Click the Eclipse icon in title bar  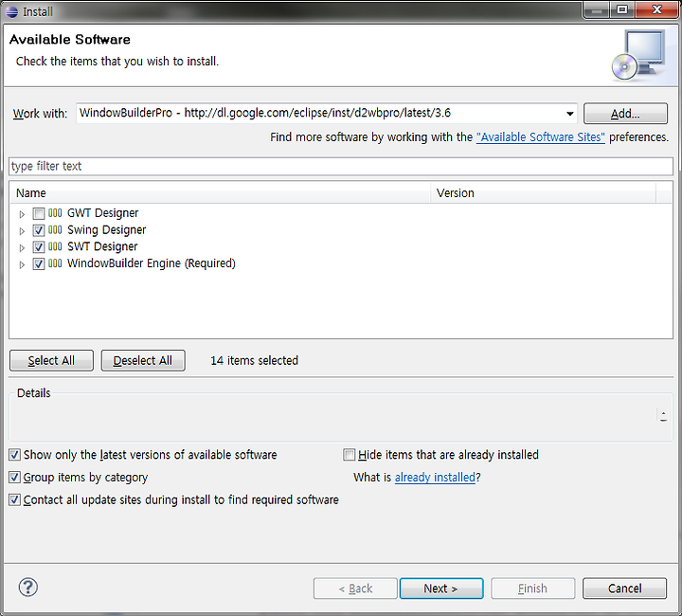pyautogui.click(x=11, y=11)
